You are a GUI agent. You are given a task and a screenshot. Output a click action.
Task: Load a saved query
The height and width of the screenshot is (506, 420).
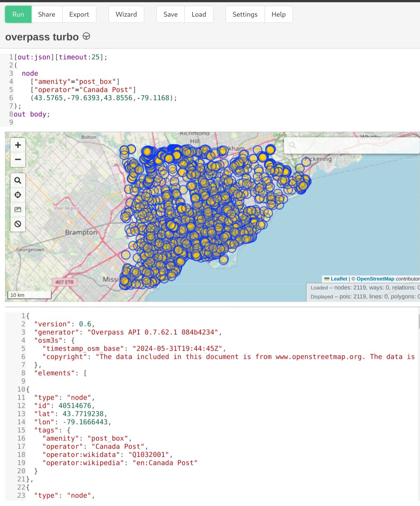[x=199, y=14]
